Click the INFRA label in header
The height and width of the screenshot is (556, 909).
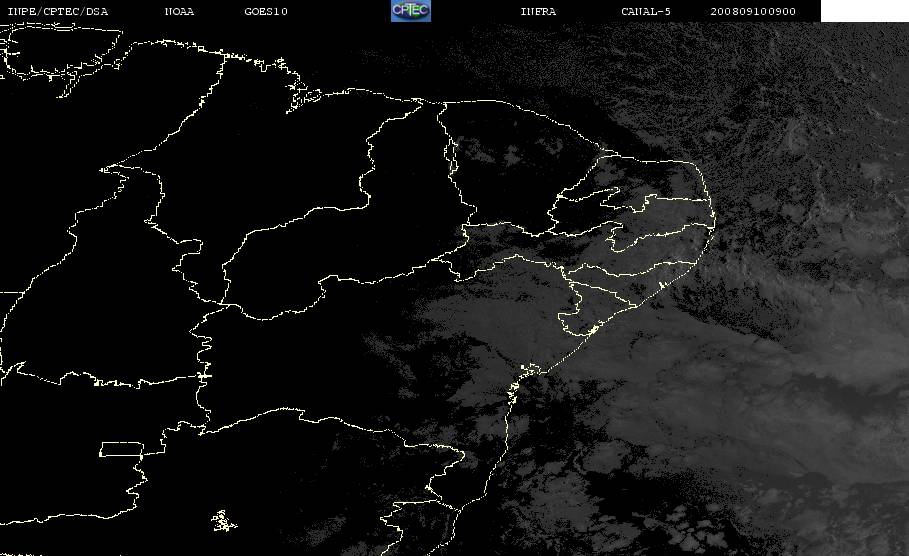tap(538, 11)
